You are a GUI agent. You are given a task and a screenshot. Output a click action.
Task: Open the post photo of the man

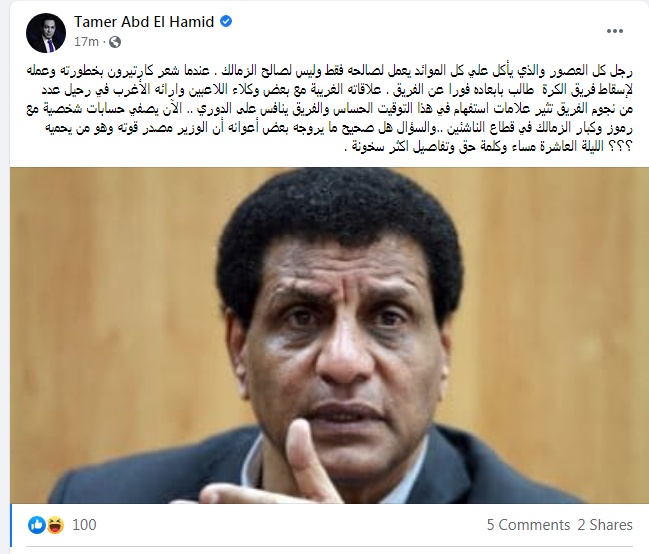[x=329, y=335]
